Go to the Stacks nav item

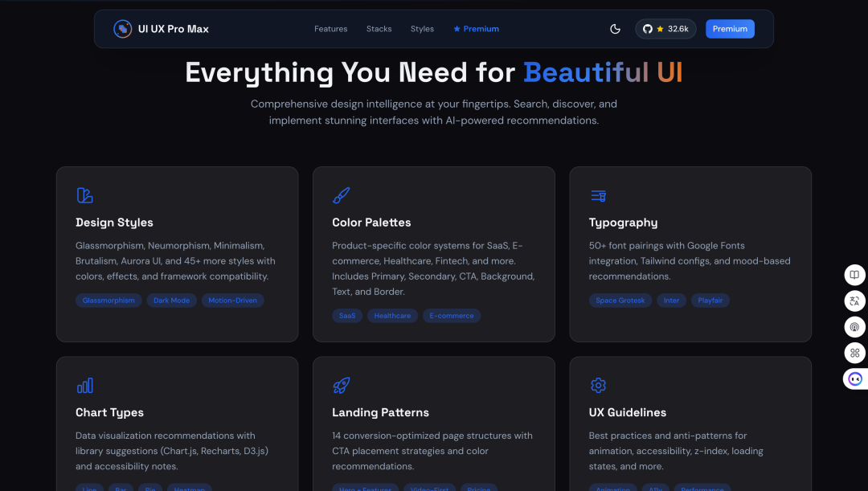coord(379,29)
